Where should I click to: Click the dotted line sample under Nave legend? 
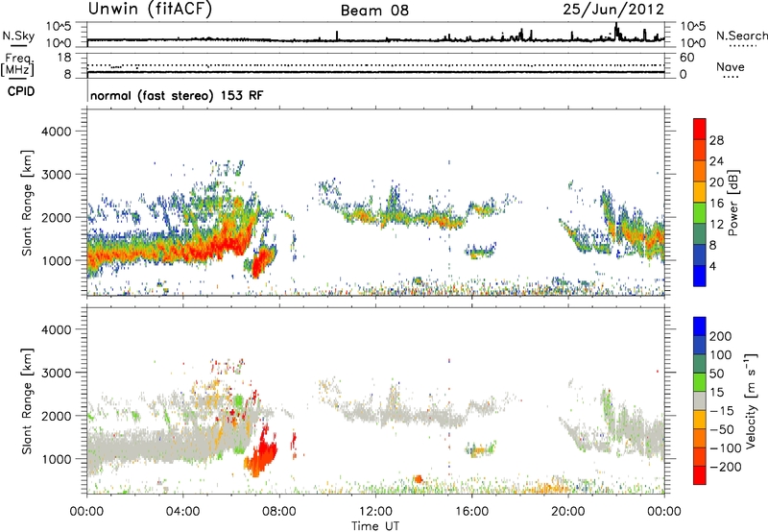click(732, 78)
